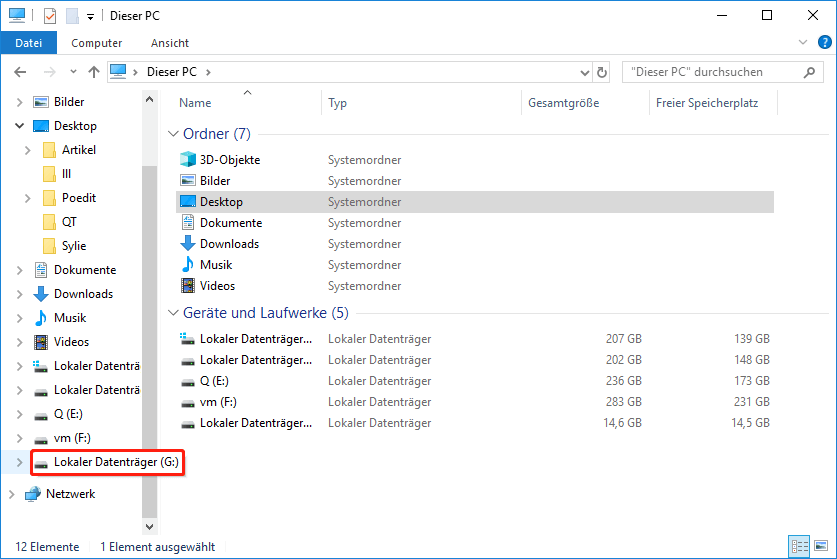Click the back navigation arrow
The width and height of the screenshot is (837, 559).
[x=20, y=72]
